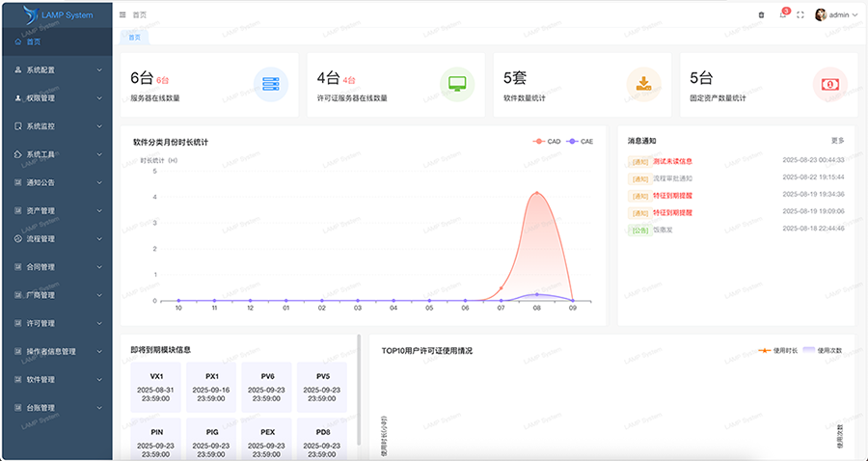The height and width of the screenshot is (461, 868).
Task: Open notifications bell with red badge
Action: pos(783,14)
